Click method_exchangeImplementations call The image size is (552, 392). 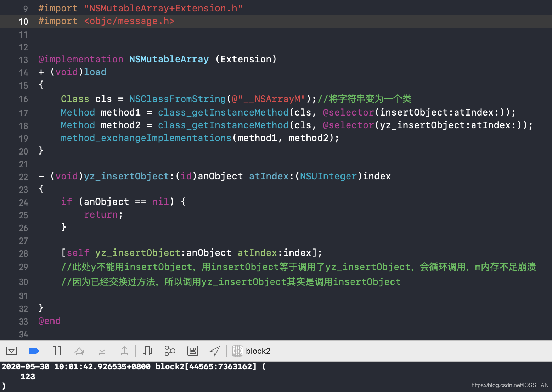[x=146, y=138]
